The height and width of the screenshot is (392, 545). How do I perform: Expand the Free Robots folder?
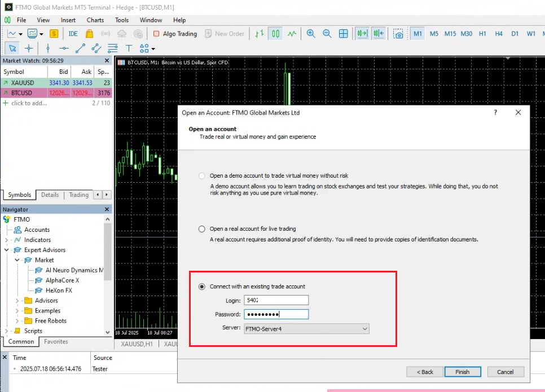[17, 321]
